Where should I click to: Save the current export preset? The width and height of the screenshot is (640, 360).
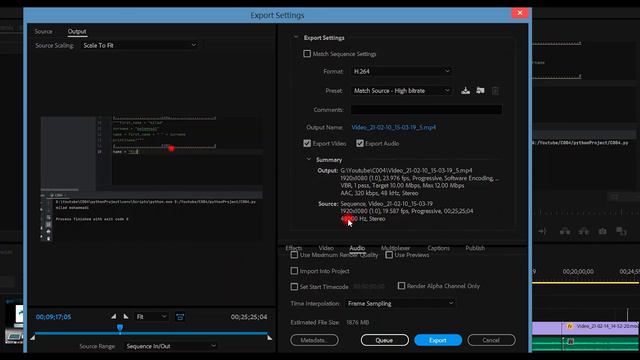[465, 91]
